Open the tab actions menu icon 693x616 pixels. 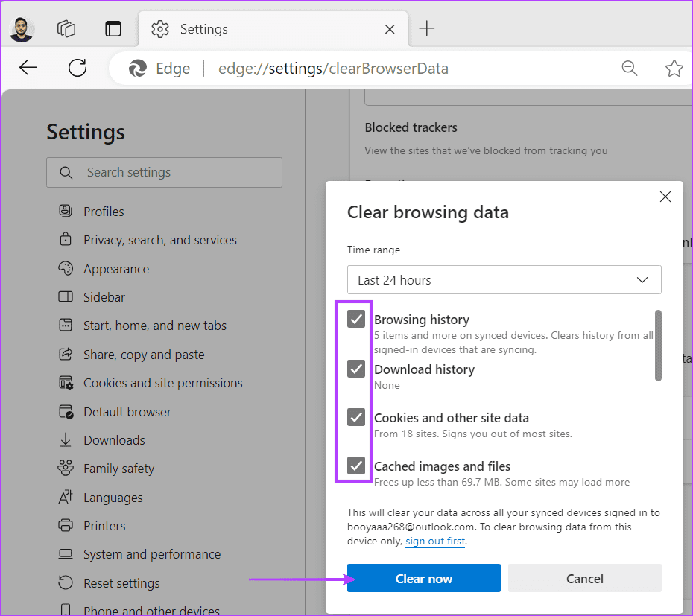(x=113, y=29)
